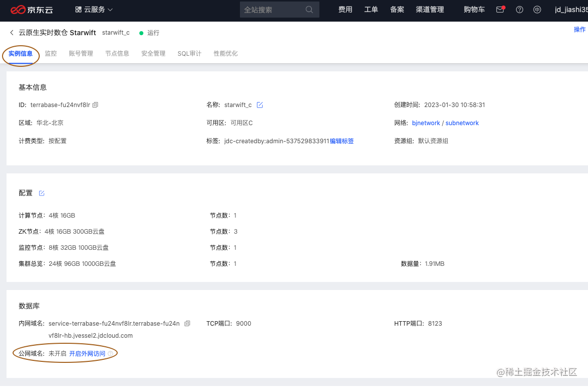Open the 费用 menu
Viewport: 588px width, 388px height.
[x=346, y=10]
